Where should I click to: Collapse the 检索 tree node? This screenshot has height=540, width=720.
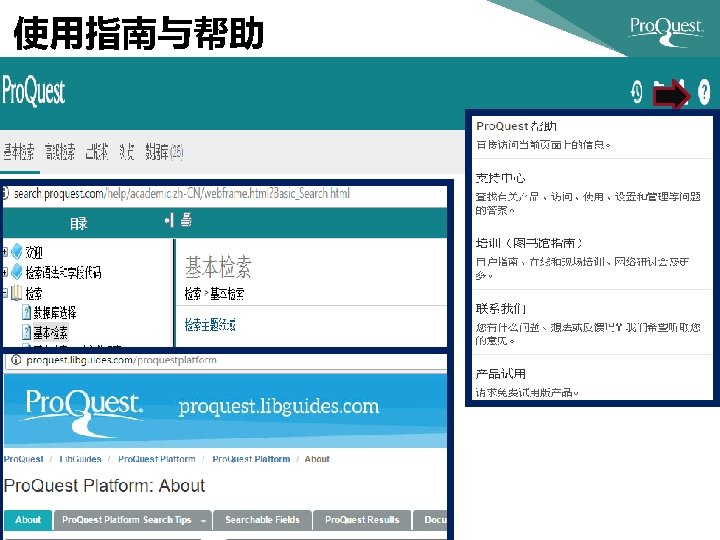coord(5,292)
